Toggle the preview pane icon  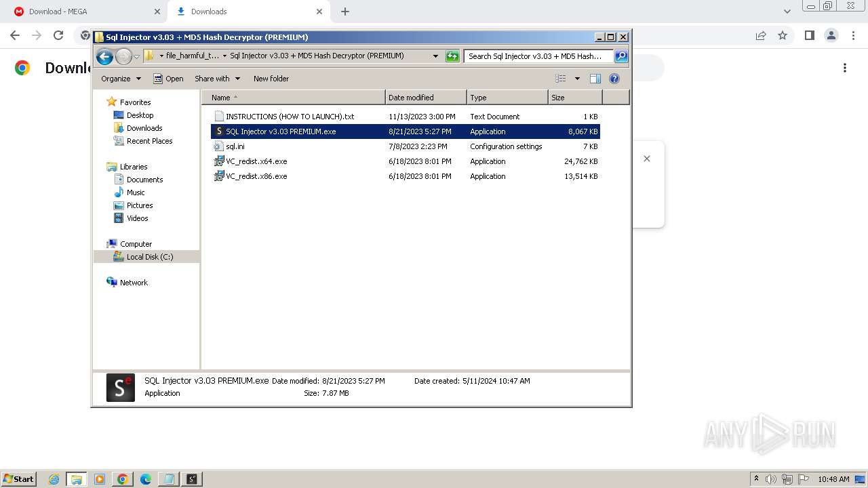click(x=595, y=79)
